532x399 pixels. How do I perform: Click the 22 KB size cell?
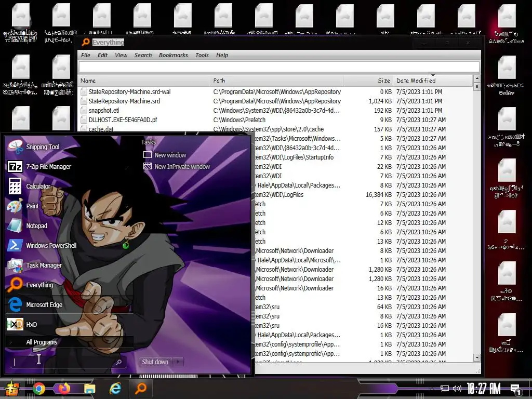coord(384,167)
